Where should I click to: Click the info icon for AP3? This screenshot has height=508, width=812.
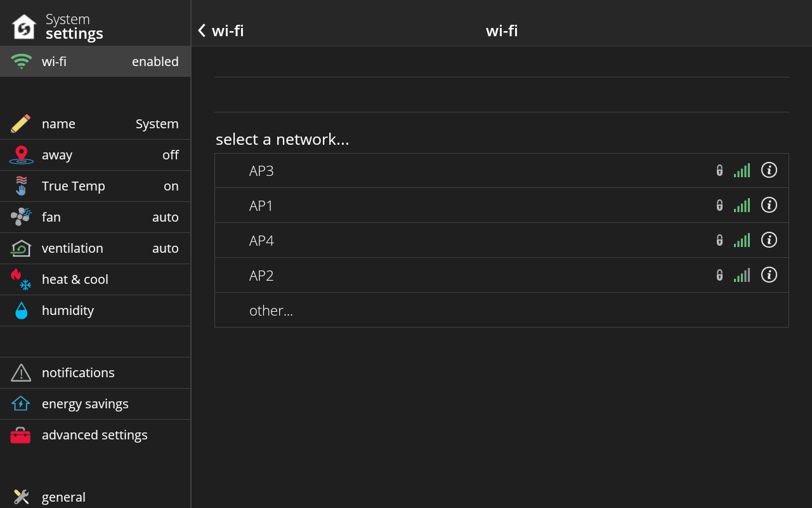coord(769,170)
